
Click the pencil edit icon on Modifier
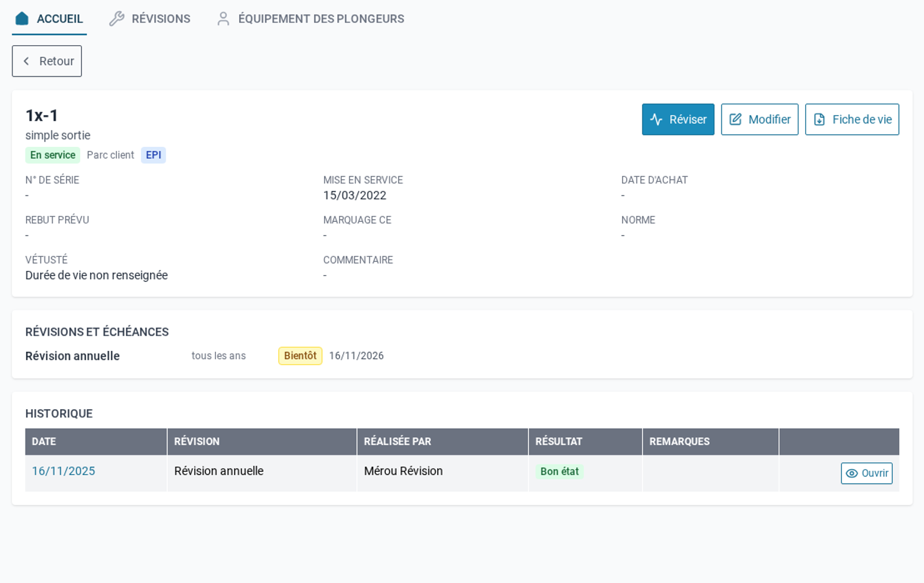point(735,120)
